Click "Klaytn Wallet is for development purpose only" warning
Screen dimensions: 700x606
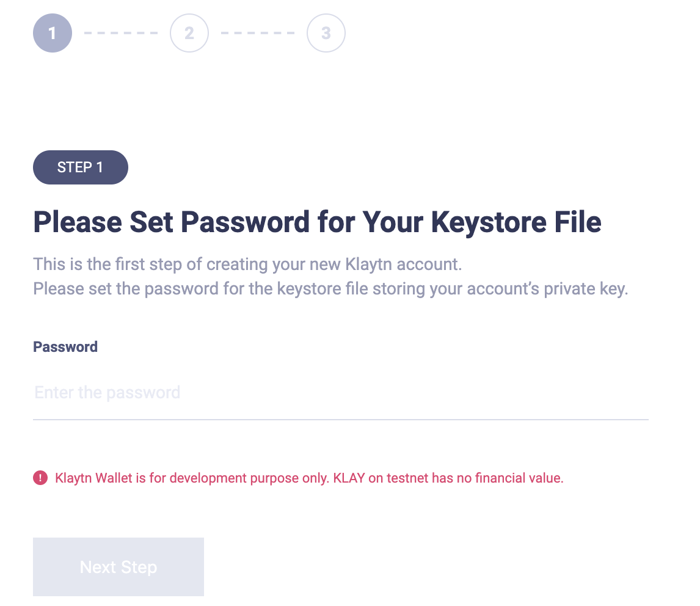click(192, 478)
